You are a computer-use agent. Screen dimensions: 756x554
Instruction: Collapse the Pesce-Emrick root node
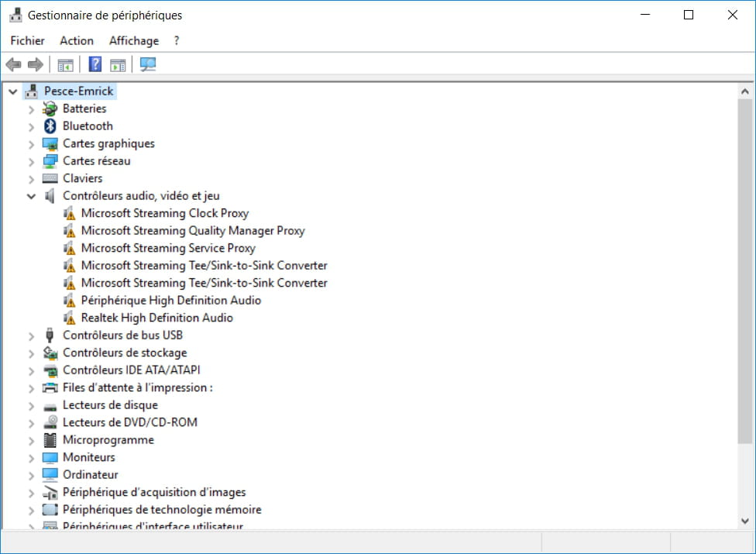coord(13,91)
